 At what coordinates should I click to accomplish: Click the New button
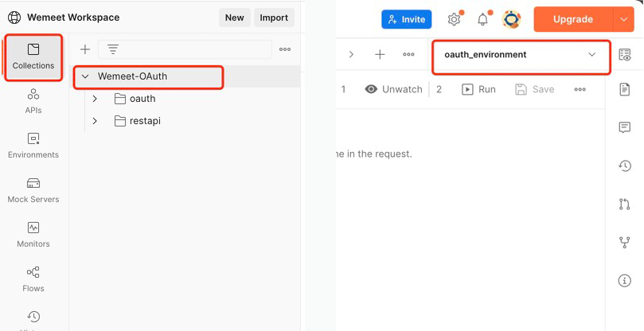[x=235, y=18]
